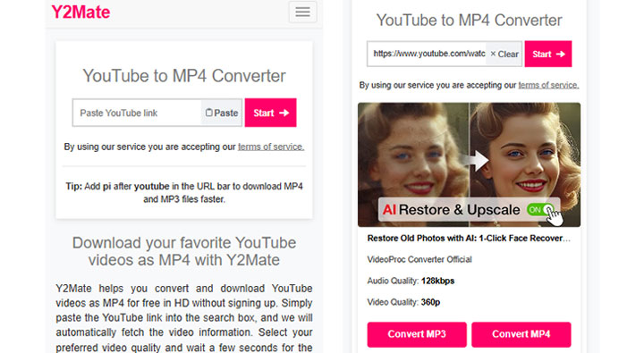This screenshot has width=644, height=353.
Task: Click the right panel 'YouTube to MP4 Converter' heading
Action: click(x=469, y=21)
